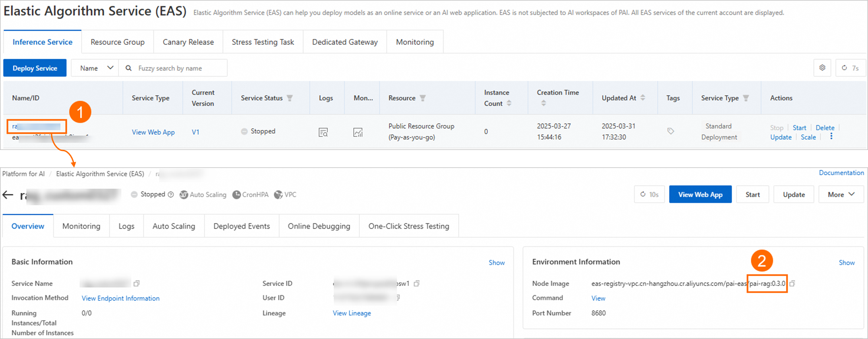This screenshot has height=339, width=868.
Task: Click the Deploy Service button
Action: 35,68
